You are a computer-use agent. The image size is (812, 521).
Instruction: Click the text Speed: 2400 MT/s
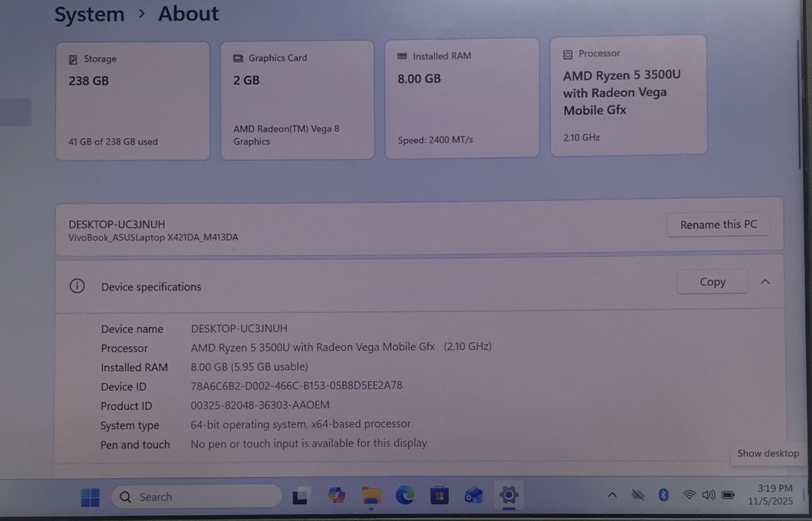[x=435, y=140]
